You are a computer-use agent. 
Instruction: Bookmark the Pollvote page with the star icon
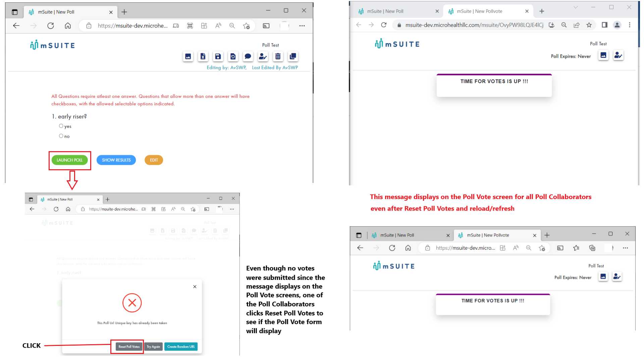coord(589,25)
